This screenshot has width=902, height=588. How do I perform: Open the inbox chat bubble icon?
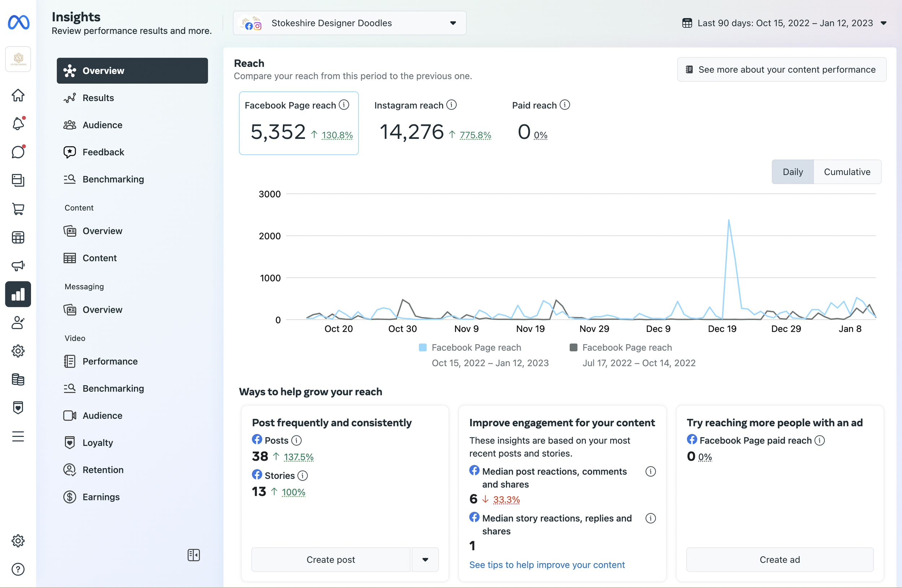click(18, 152)
